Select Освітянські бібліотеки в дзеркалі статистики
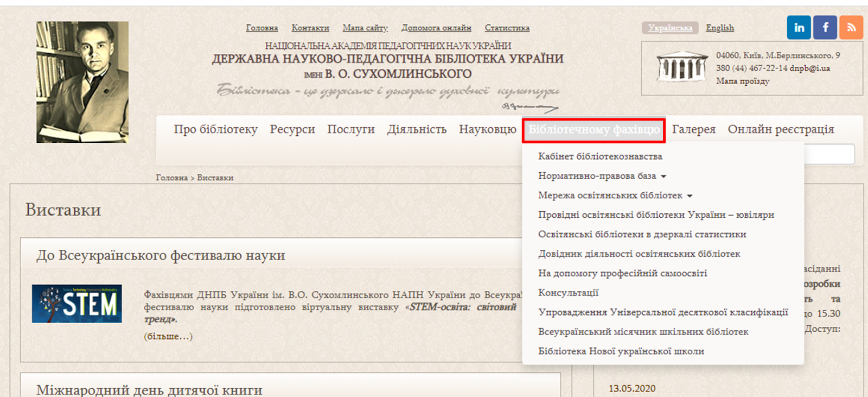 (642, 235)
